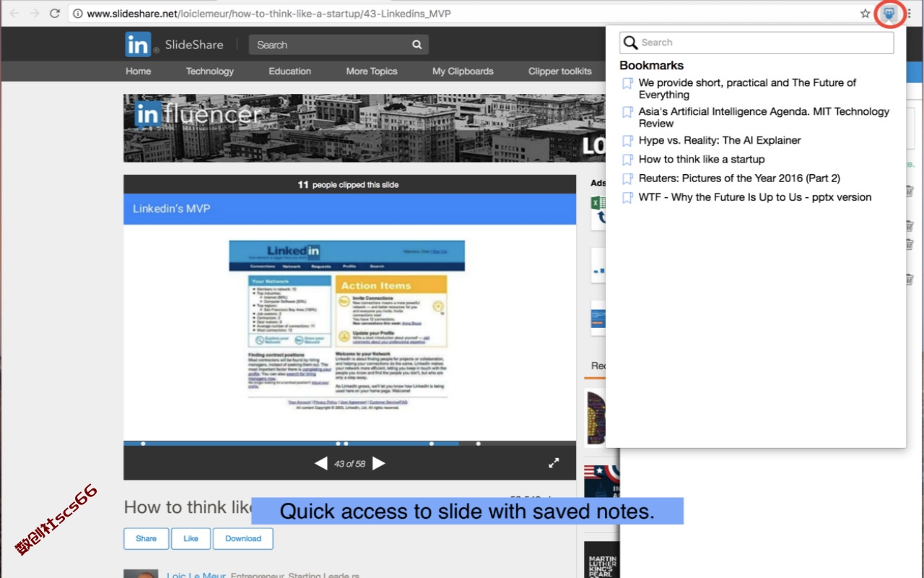Click the URL in the address bar

[x=269, y=14]
